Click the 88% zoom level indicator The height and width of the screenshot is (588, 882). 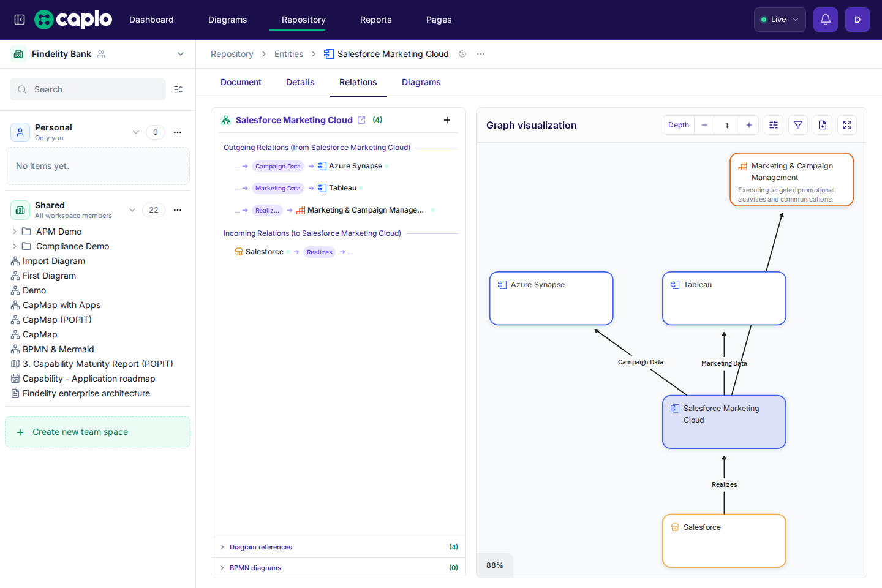tap(495, 565)
